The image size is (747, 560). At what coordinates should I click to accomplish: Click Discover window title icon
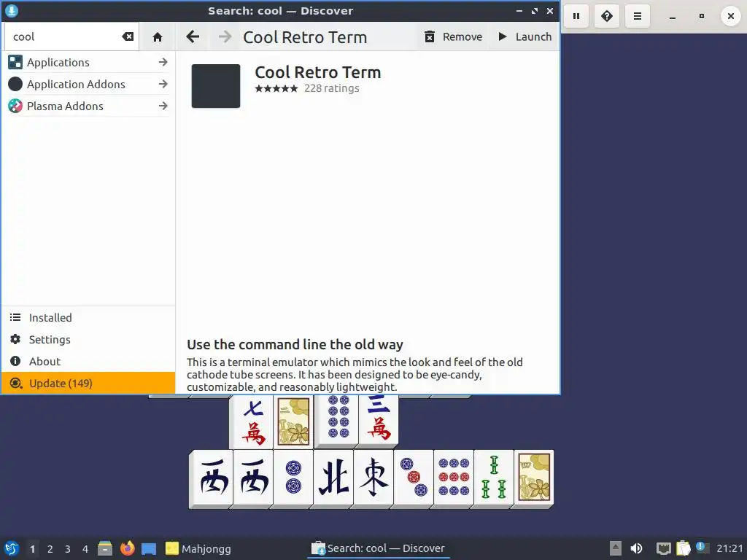(12, 11)
